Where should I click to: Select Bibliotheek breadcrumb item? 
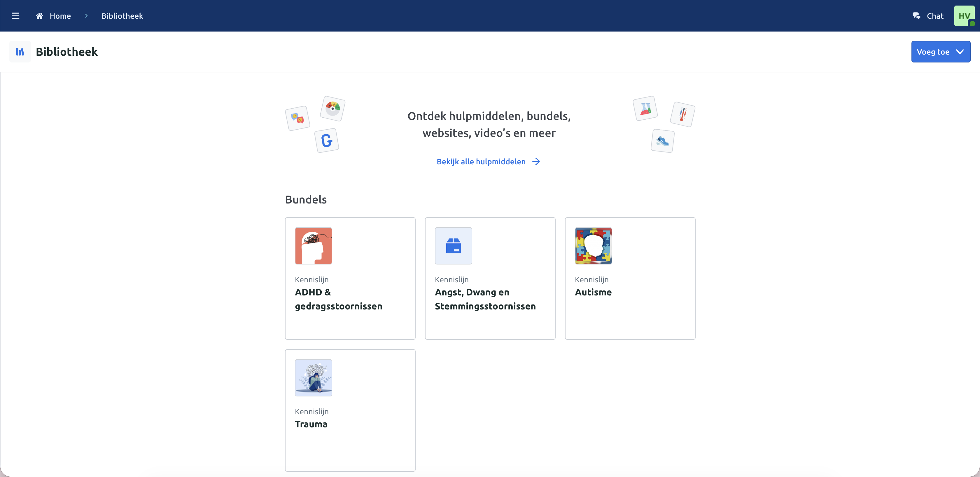pyautogui.click(x=122, y=16)
